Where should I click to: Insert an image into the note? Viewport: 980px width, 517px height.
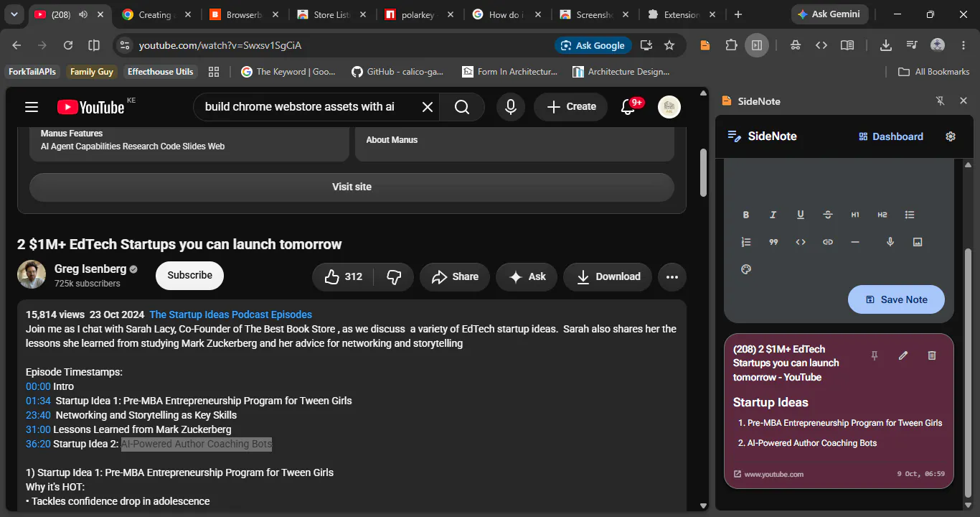point(918,242)
